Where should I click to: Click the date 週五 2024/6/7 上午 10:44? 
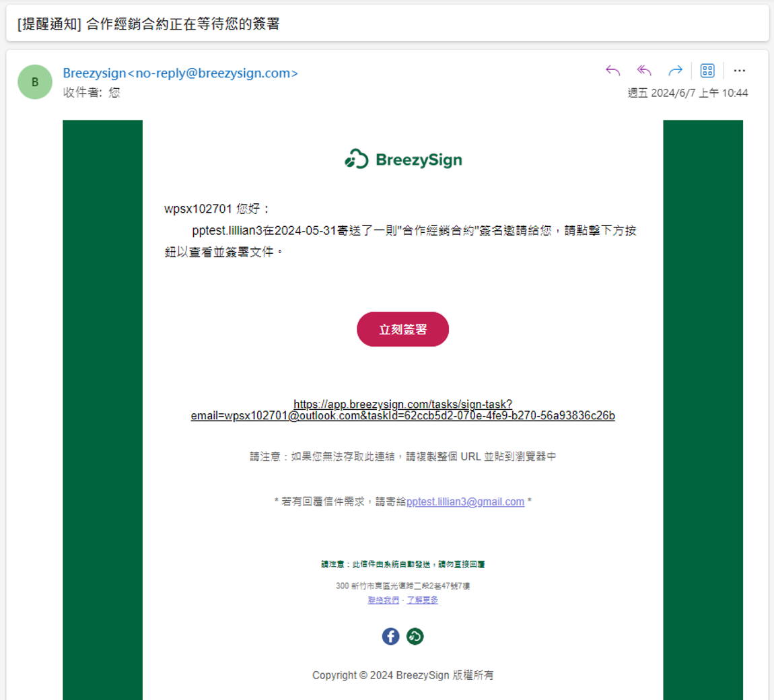coord(688,93)
